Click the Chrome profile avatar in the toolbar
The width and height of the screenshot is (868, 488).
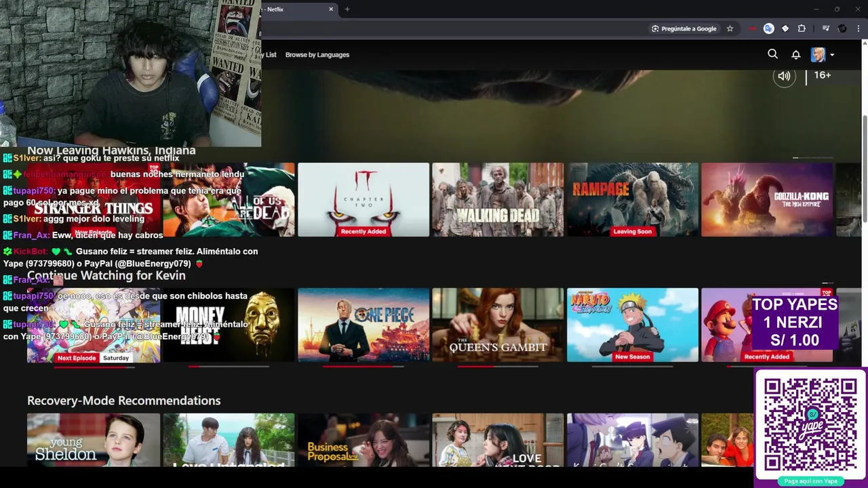point(842,28)
